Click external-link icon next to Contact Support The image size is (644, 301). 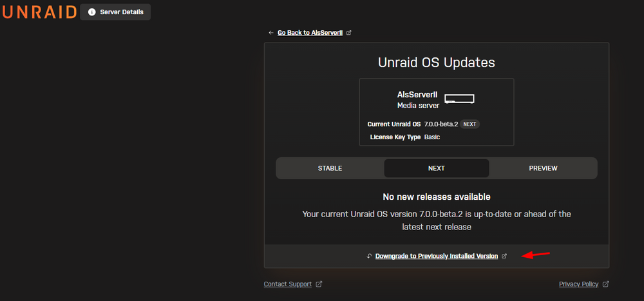pyautogui.click(x=319, y=284)
